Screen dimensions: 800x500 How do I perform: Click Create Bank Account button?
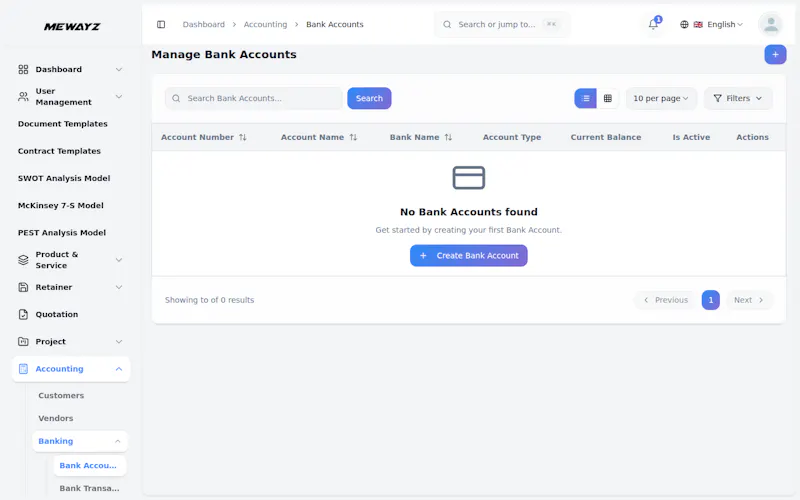(x=468, y=256)
